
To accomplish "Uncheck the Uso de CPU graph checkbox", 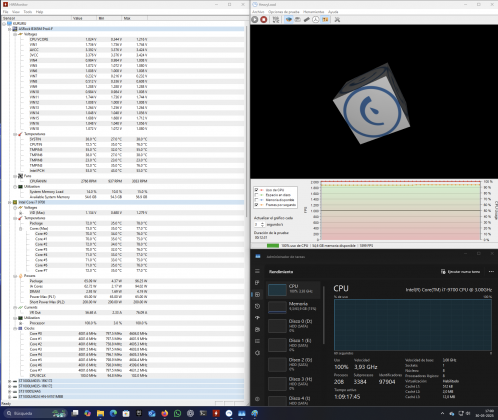I will click(256, 190).
